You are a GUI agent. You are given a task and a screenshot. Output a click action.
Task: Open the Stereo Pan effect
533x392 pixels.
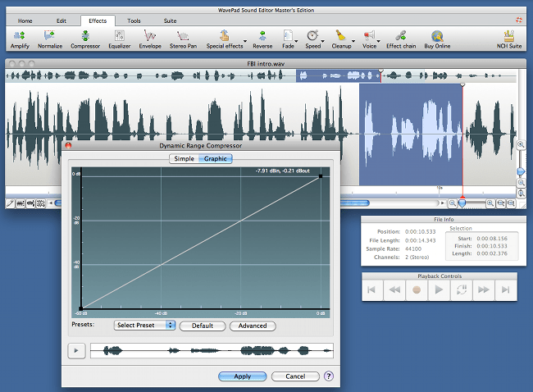[183, 39]
